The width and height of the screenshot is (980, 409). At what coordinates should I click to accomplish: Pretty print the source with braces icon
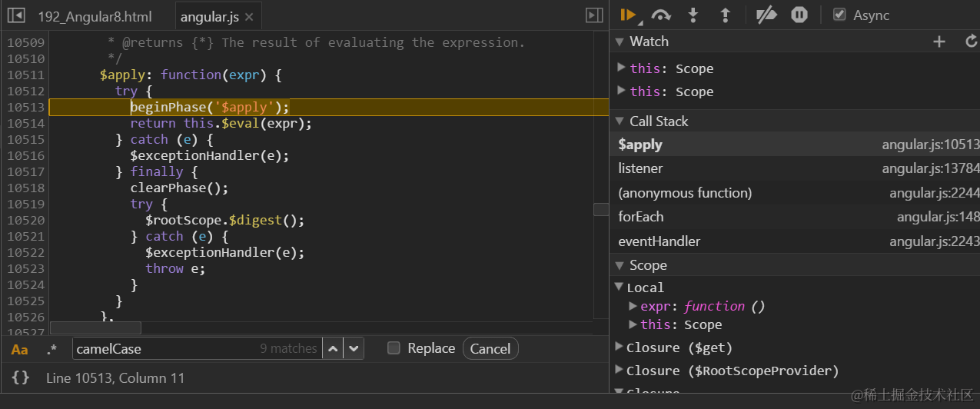tap(21, 377)
